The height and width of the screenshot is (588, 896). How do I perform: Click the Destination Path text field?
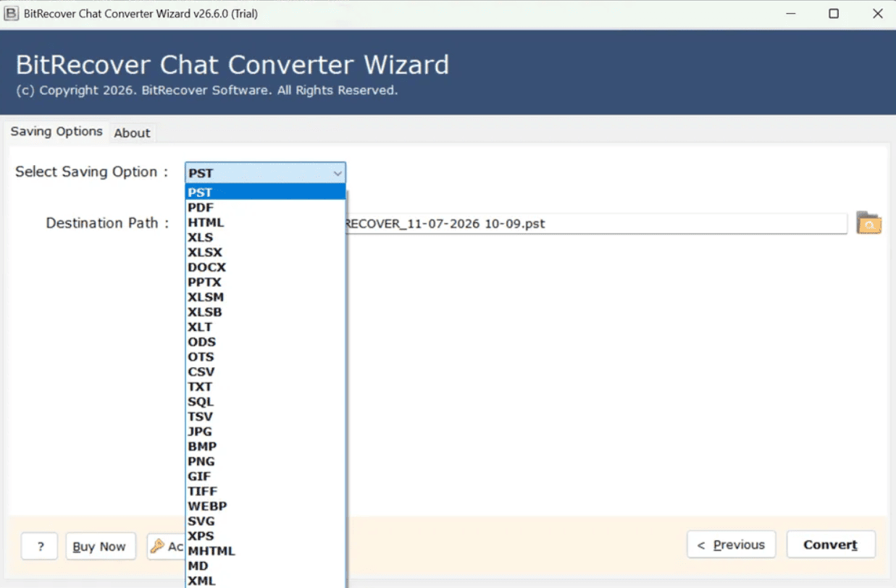point(596,223)
